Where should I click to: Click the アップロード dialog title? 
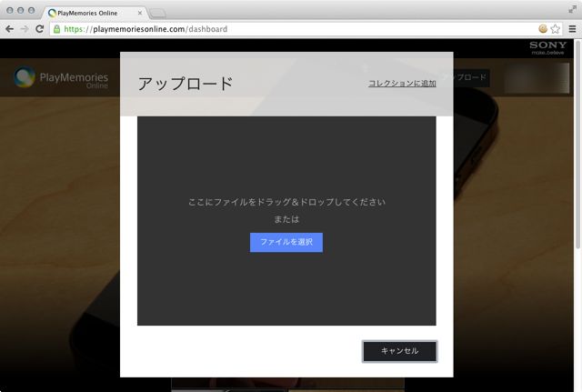pyautogui.click(x=186, y=84)
